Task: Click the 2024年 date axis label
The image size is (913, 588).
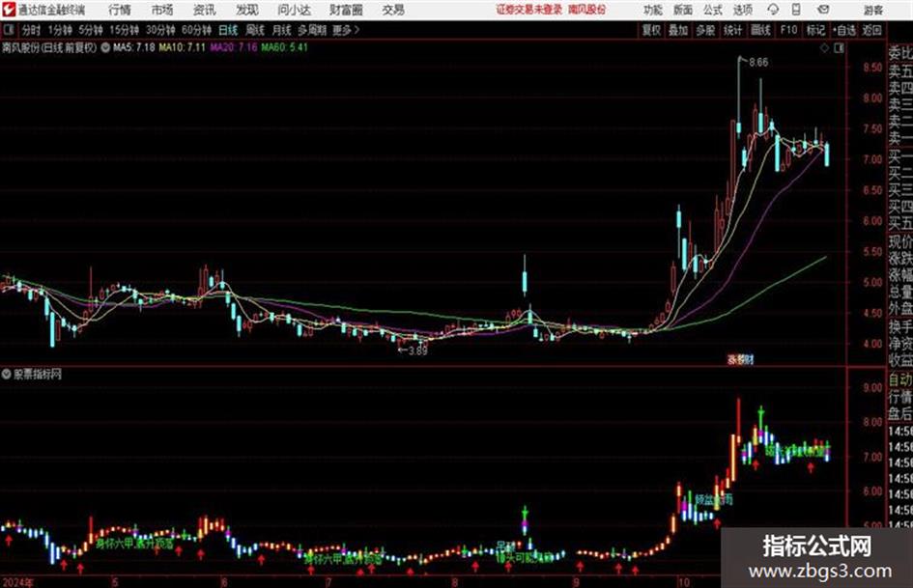Action: coord(18,582)
